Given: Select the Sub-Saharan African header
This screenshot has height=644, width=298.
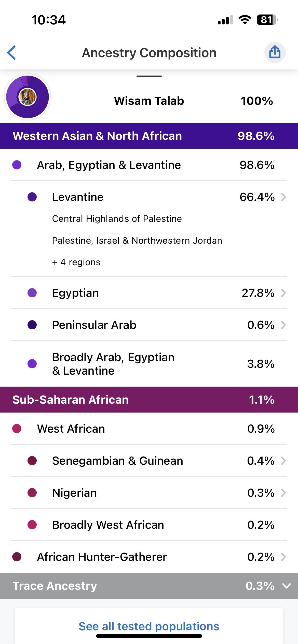Looking at the screenshot, I should [149, 400].
